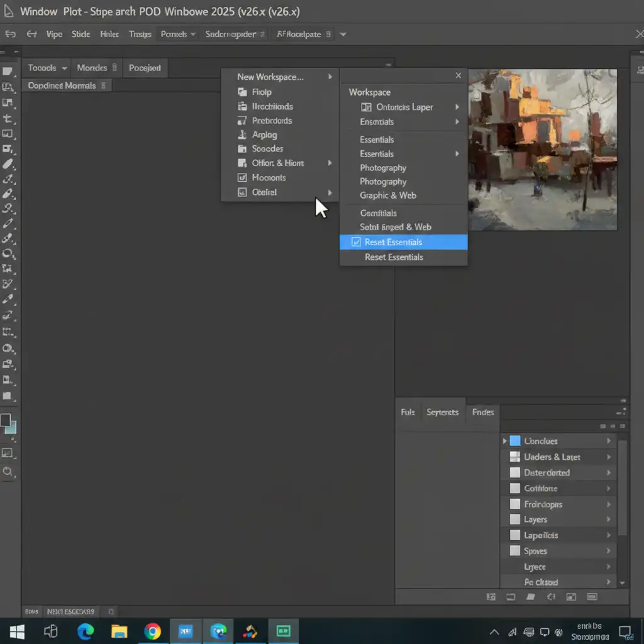Image resolution: width=644 pixels, height=644 pixels.
Task: Pick the Lasso tool in left toolbar
Action: point(8,253)
